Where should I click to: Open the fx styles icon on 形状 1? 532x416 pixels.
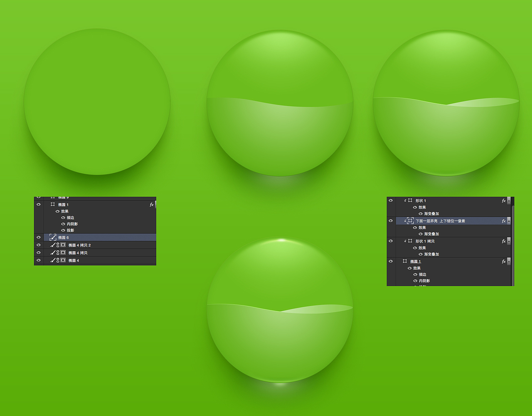pos(504,201)
